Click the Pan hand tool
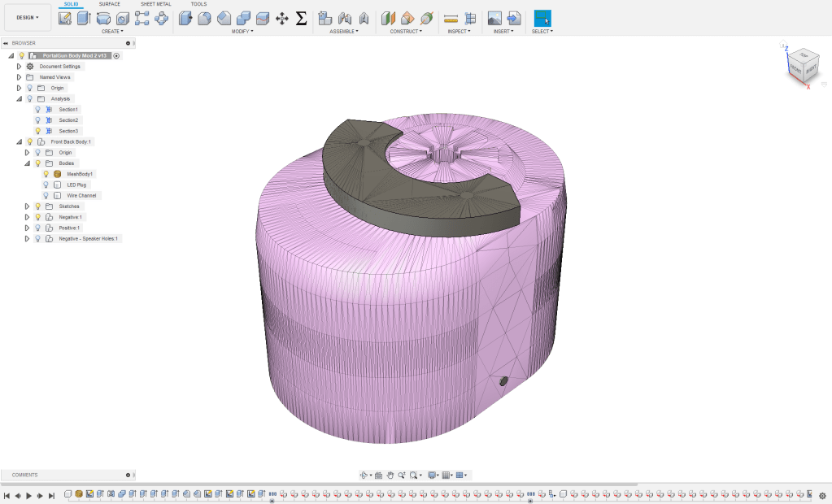Viewport: 832px width, 504px height. pos(390,475)
